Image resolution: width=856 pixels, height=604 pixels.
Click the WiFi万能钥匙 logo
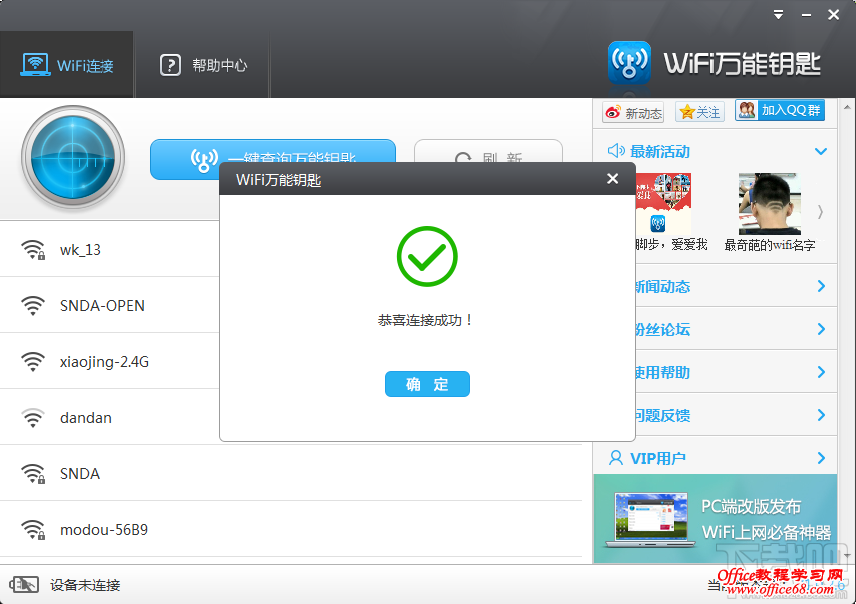click(x=629, y=60)
